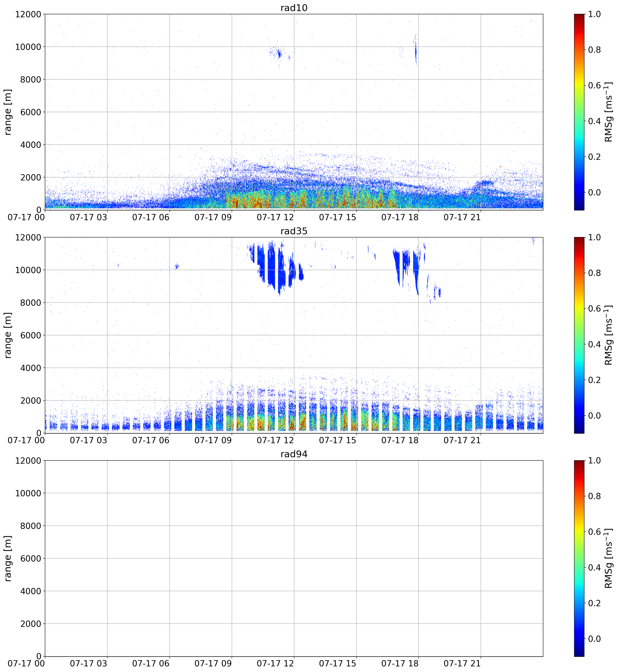This screenshot has height=672, width=618.
Task: Click the 07-17 12 tick label under rad94
Action: pyautogui.click(x=275, y=664)
